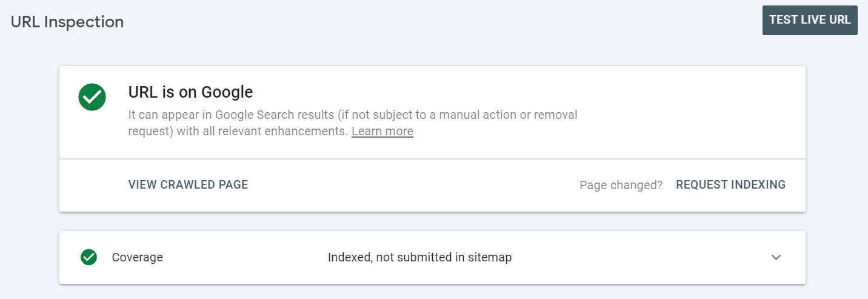Click the 'request) with all relevant enhancements' text line
This screenshot has width=868, height=299.
238,131
